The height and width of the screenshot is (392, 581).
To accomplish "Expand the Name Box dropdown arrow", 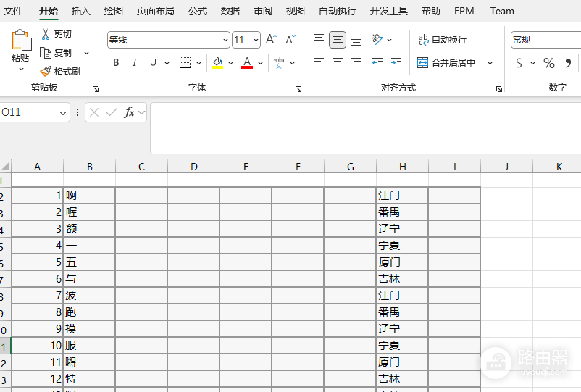I will (62, 112).
